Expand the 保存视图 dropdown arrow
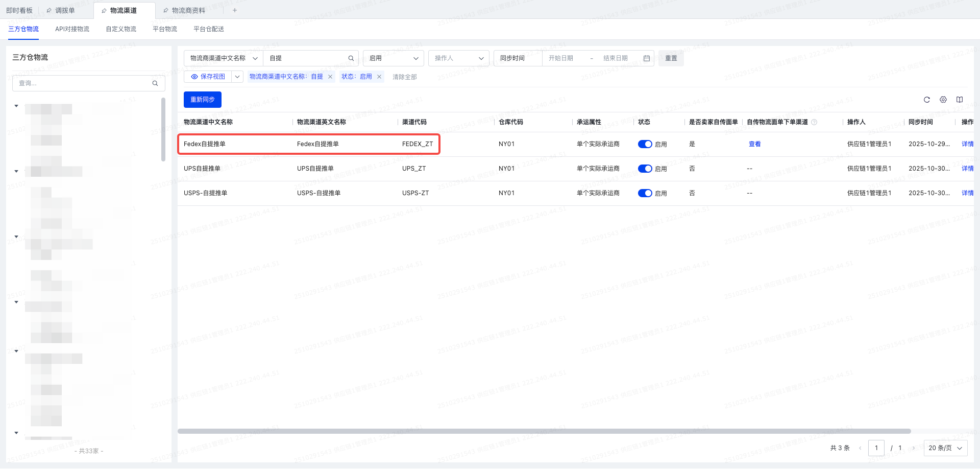 click(237, 77)
